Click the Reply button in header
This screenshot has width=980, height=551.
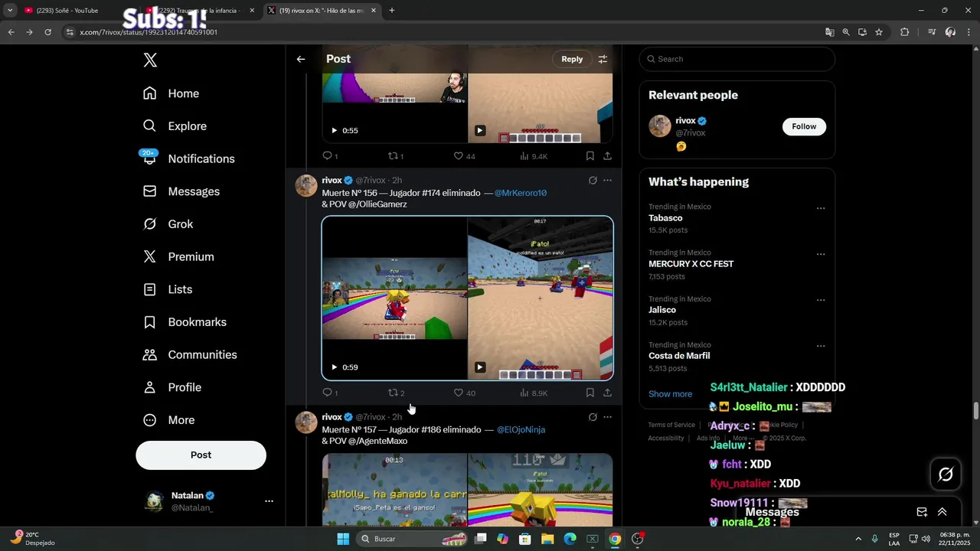tap(572, 59)
